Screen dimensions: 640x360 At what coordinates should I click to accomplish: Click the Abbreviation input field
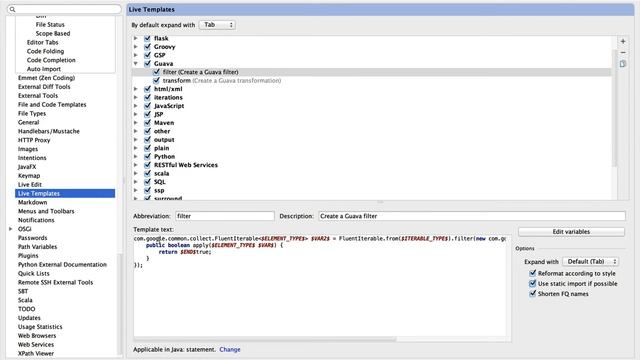pyautogui.click(x=224, y=216)
